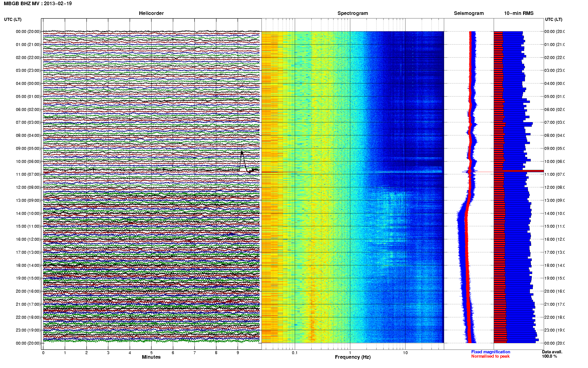Click the left 'UTC (LT)' axis label
588x368 pixels.
coord(13,19)
